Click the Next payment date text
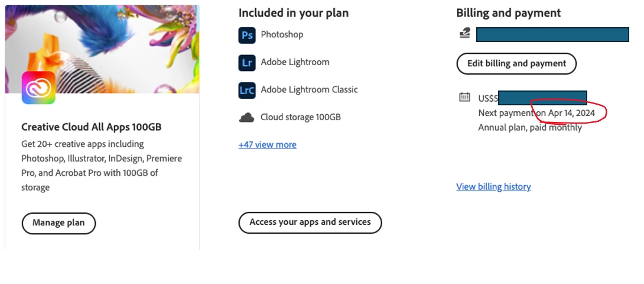644x284 pixels. [x=541, y=112]
